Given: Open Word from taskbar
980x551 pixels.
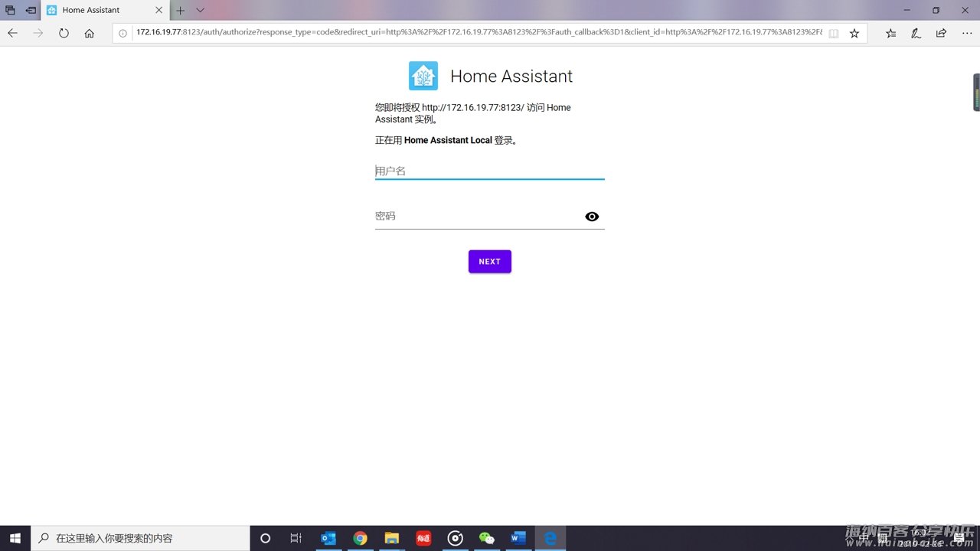Looking at the screenshot, I should [x=518, y=538].
